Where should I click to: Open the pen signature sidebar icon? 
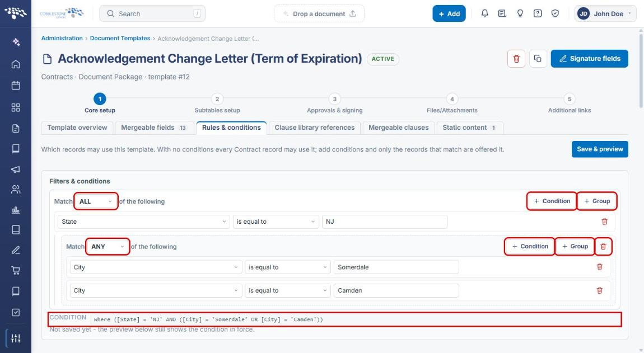(x=16, y=250)
